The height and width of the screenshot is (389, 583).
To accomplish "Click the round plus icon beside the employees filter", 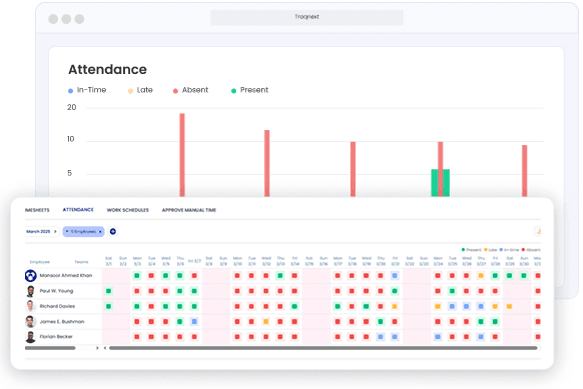I will tap(113, 231).
